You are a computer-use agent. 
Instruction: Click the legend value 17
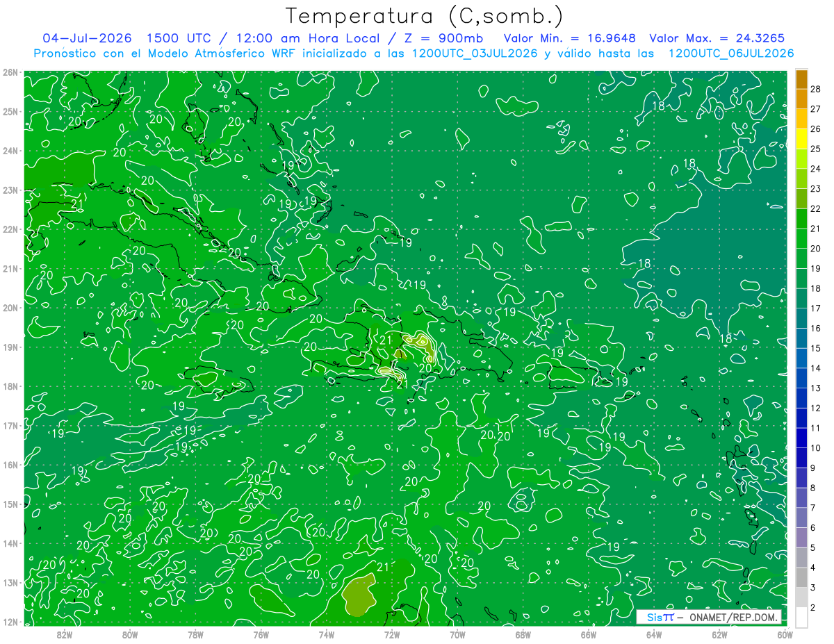(815, 308)
